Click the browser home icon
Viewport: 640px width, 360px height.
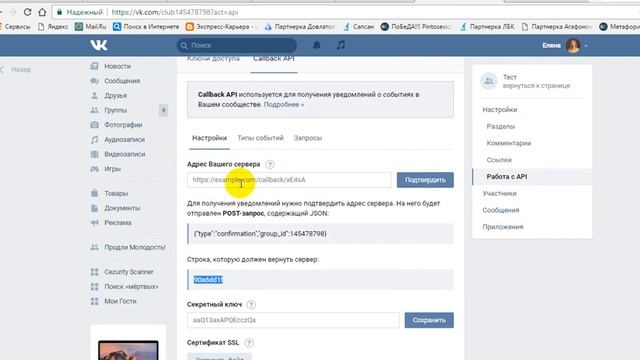point(42,12)
